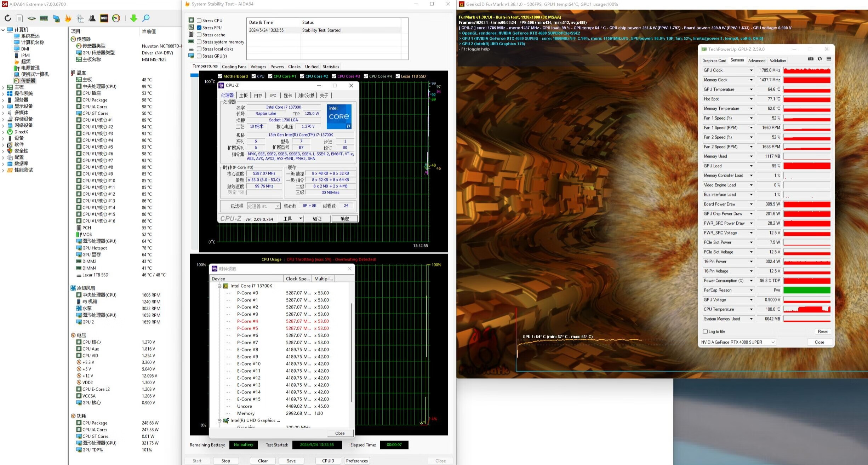The image size is (868, 465).
Task: Click CPUID button in stability test
Action: [328, 461]
